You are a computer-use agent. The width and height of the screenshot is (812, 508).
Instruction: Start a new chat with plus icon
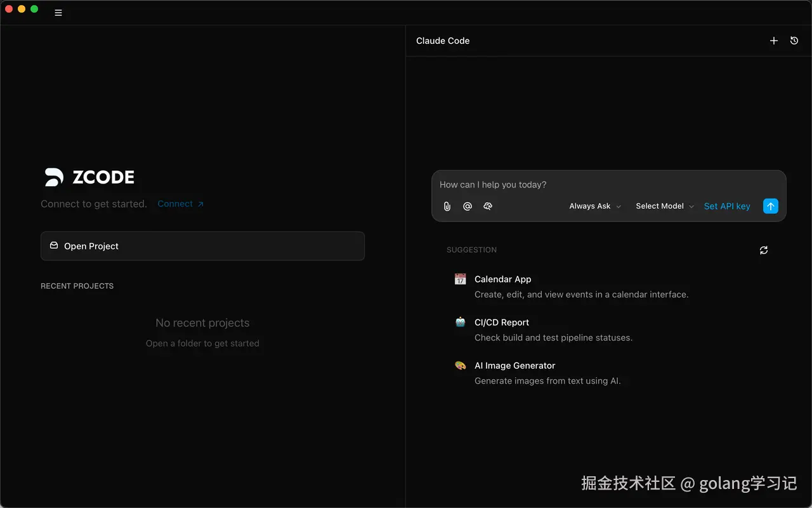click(774, 41)
